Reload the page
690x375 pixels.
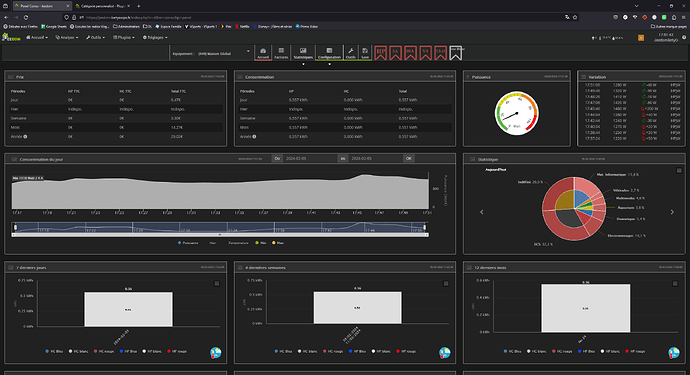tap(26, 17)
